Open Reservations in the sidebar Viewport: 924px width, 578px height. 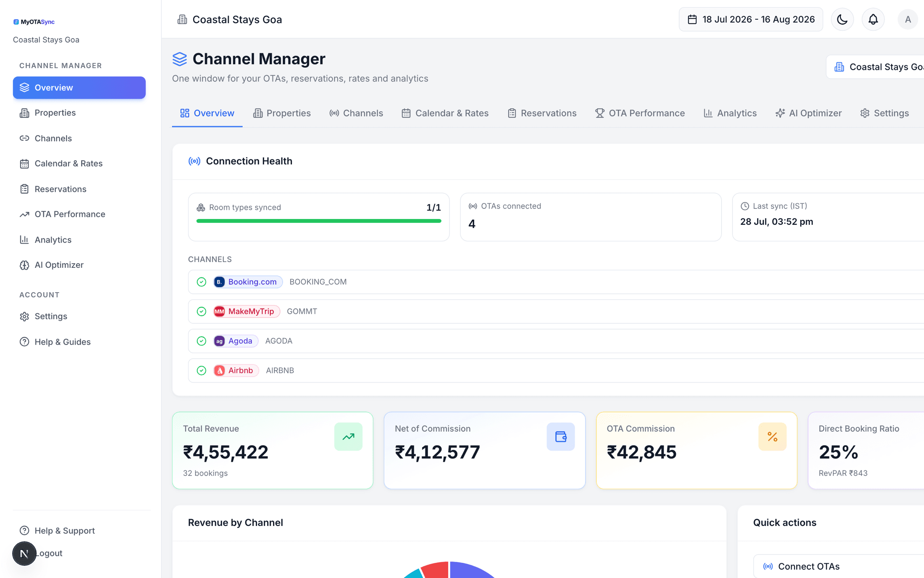tap(79, 189)
